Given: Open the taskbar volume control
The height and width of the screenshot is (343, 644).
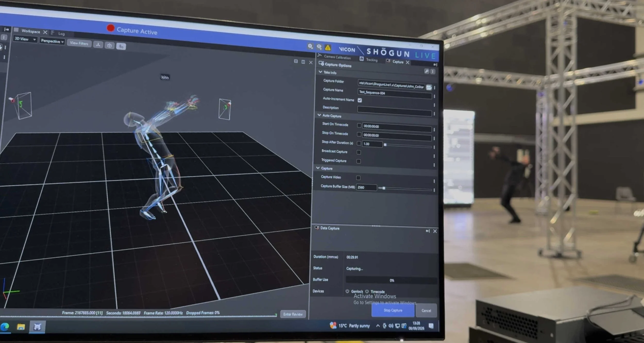Looking at the screenshot, I should [391, 326].
